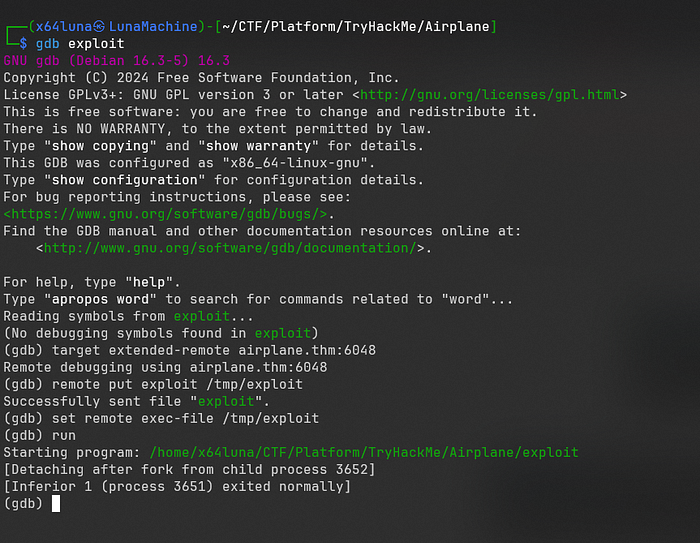Open the gdb documentation URL
700x543 pixels.
230,248
